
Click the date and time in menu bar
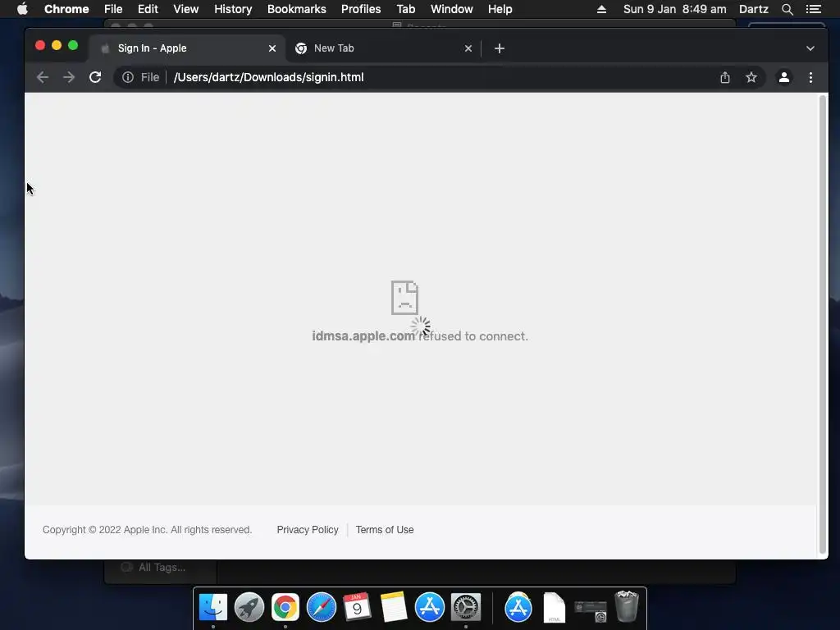coord(674,9)
